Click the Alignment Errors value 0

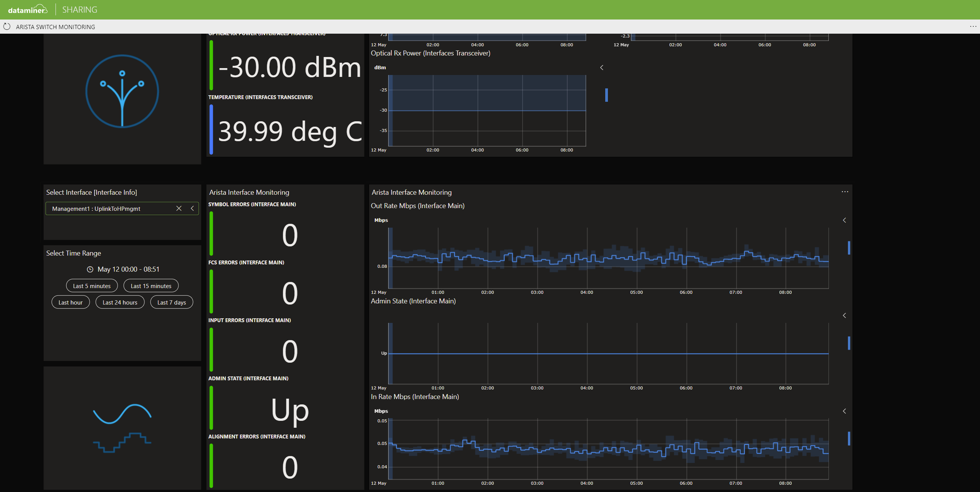(x=290, y=468)
